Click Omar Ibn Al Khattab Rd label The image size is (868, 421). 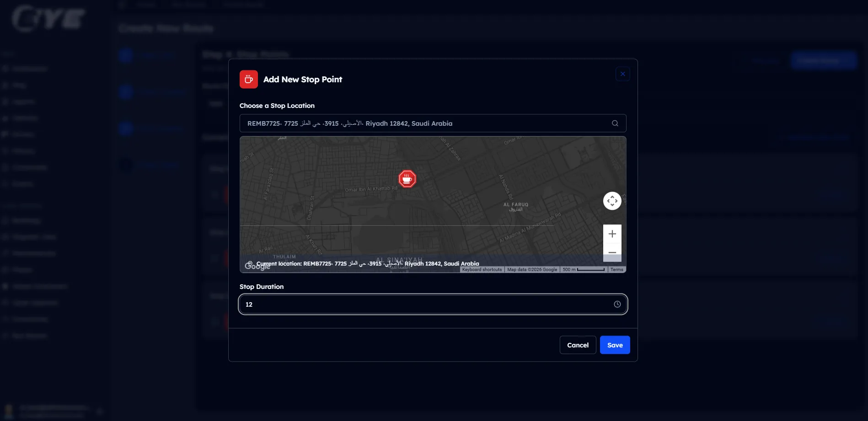370,189
